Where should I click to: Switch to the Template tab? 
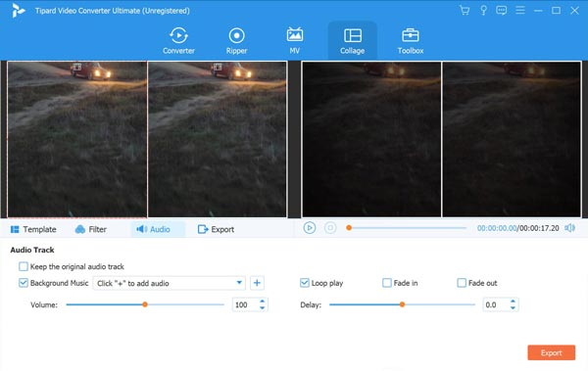(x=33, y=229)
